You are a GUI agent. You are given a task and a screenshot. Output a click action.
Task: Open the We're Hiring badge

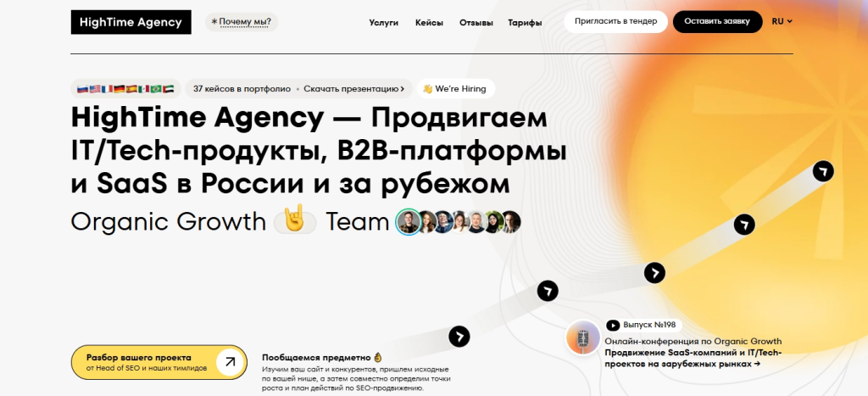(455, 89)
